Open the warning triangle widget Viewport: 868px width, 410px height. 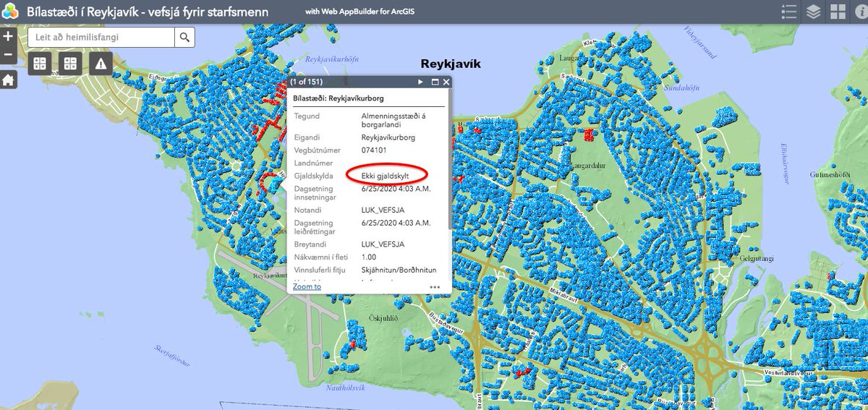coord(101,64)
